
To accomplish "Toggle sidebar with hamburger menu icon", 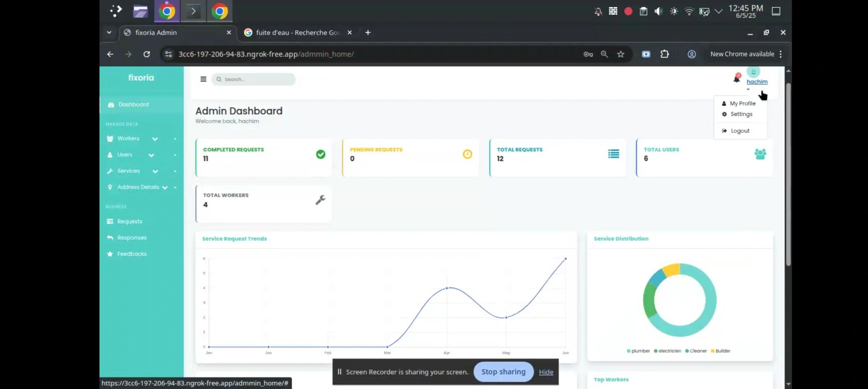I will 203,79.
